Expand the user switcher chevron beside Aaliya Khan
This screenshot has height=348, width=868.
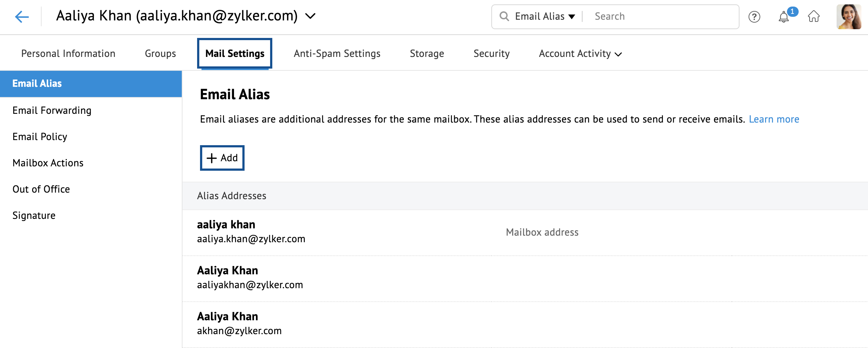(310, 16)
